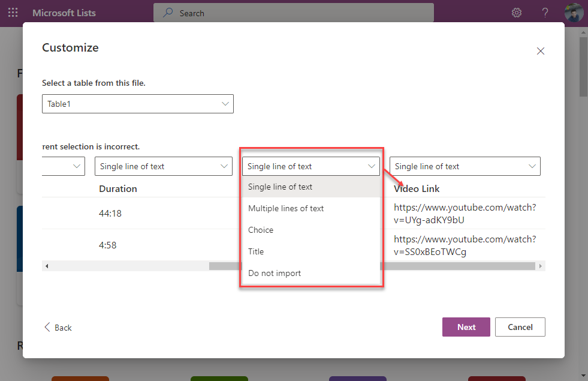588x381 pixels.
Task: Choose 'Choice' from the column type list
Action: coord(261,230)
